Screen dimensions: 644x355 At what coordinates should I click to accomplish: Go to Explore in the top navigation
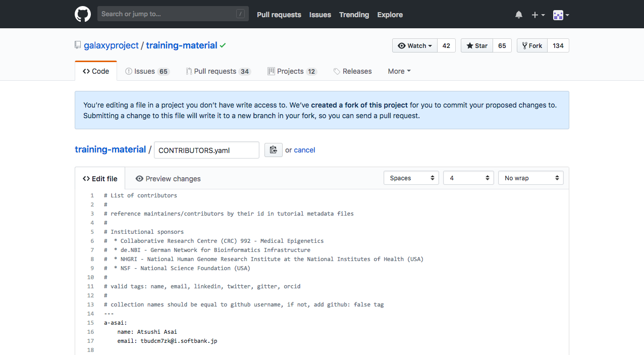tap(390, 15)
